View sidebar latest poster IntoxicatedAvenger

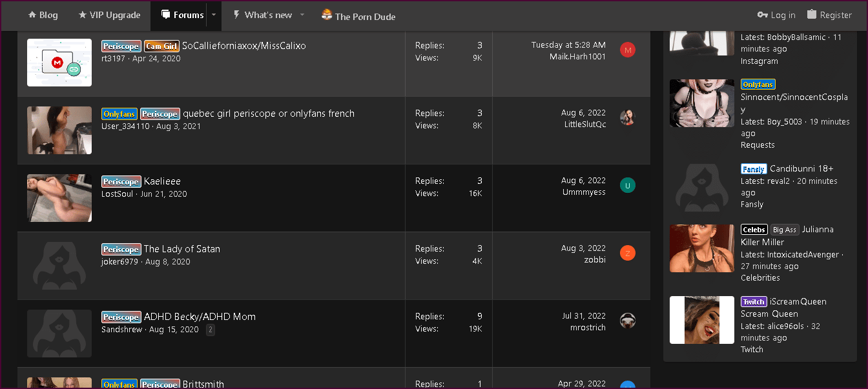pos(803,255)
